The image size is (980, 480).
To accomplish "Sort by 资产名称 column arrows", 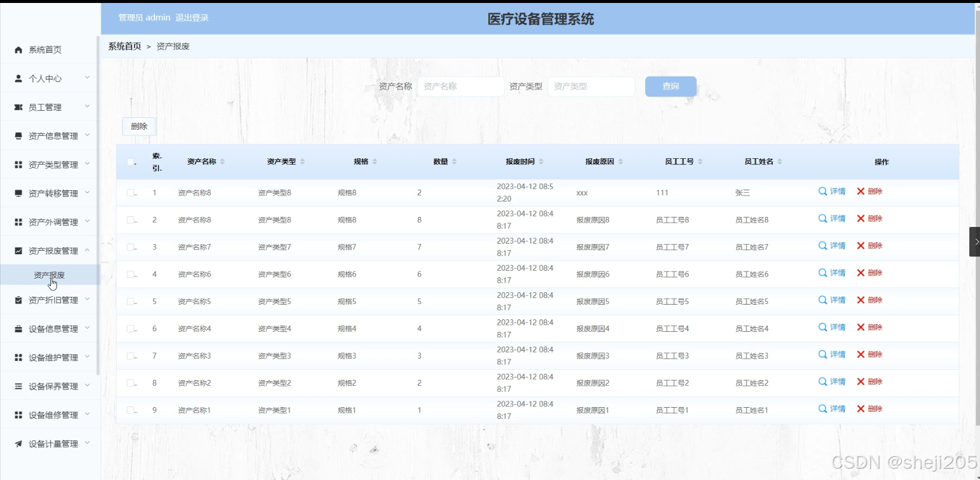I will tap(222, 162).
